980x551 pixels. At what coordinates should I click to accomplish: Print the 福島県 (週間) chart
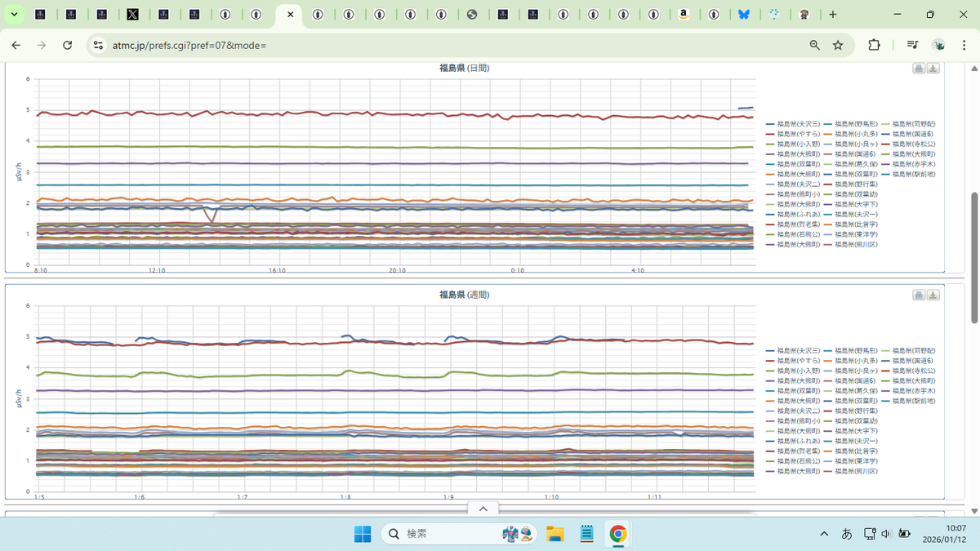[x=919, y=295]
